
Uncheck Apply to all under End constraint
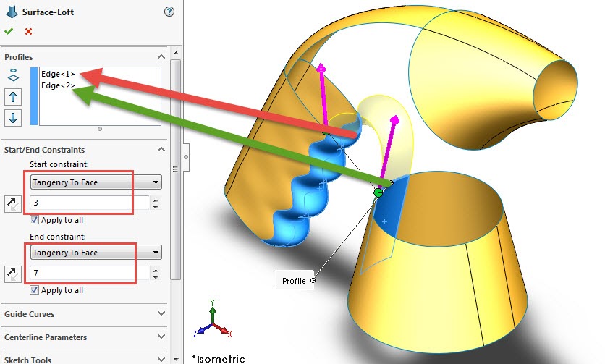tap(34, 290)
